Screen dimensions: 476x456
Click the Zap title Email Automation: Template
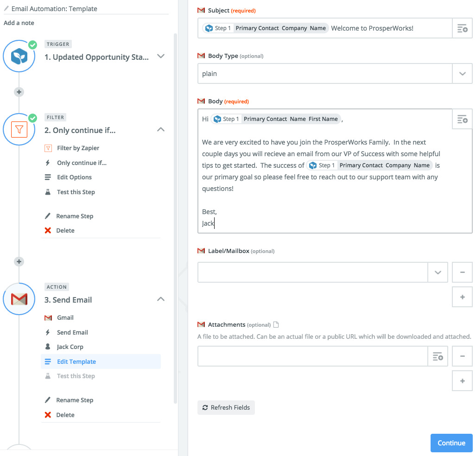tap(54, 9)
